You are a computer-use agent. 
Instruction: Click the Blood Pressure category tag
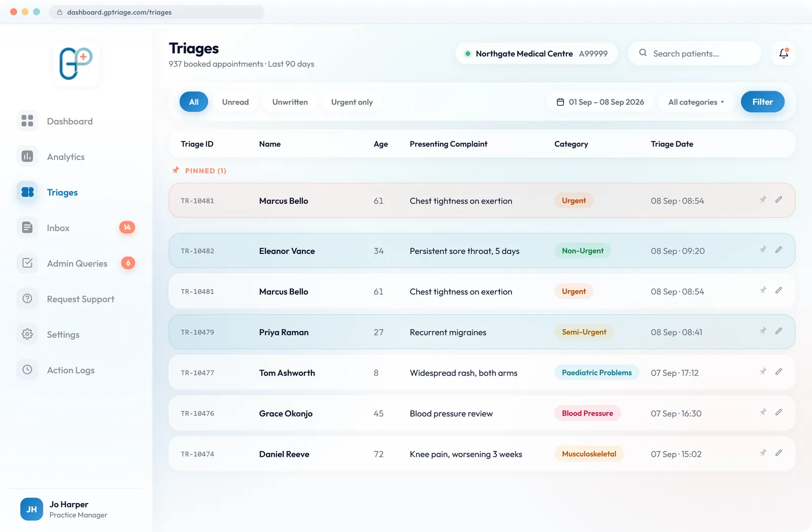coord(587,413)
